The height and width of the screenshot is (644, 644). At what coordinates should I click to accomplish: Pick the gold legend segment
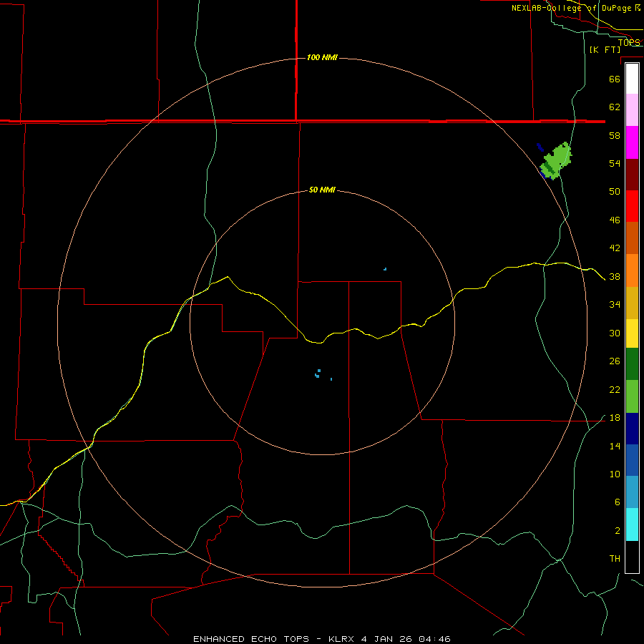coord(632,303)
